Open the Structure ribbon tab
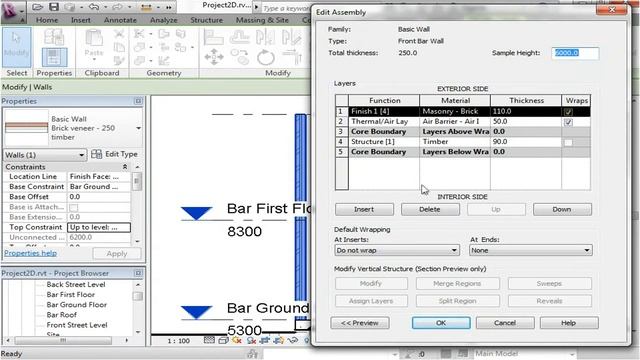 [207, 20]
